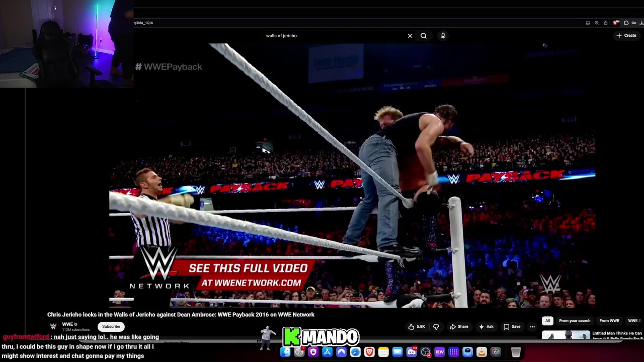
Task: Open browser extensions puzzle icon
Action: [626, 23]
